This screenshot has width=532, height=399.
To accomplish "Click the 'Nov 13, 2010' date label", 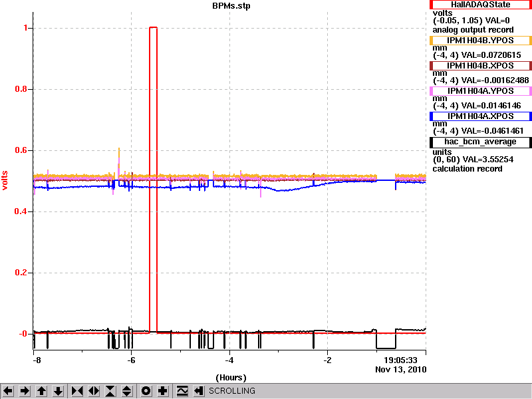I will [401, 370].
